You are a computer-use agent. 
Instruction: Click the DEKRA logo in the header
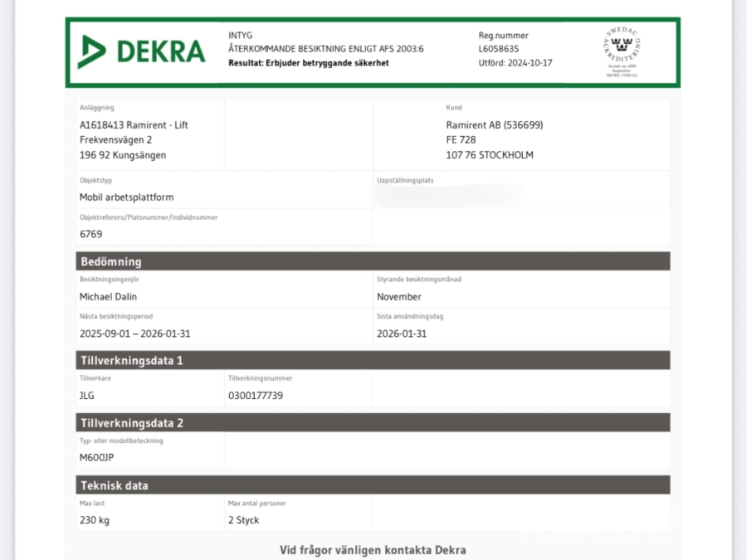[141, 51]
